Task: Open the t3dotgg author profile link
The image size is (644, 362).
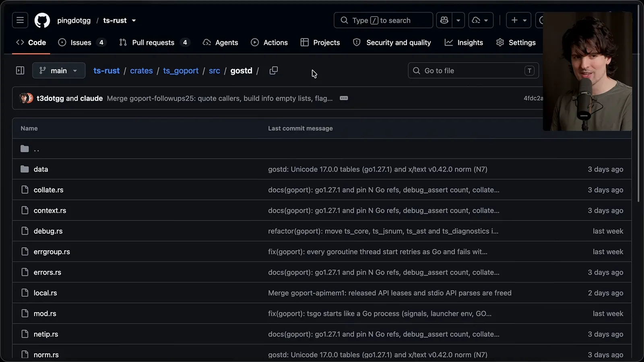Action: tap(50, 98)
